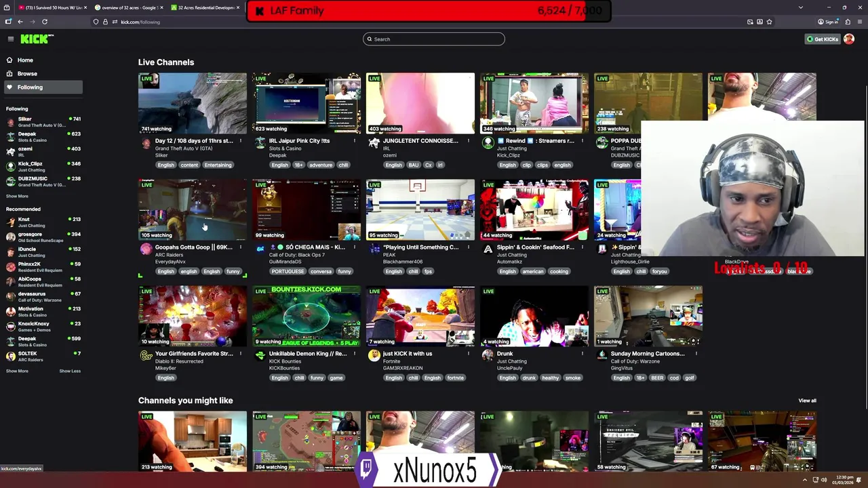
Task: Open options menu for Goopahs Gotta Goop stream
Action: [x=240, y=247]
